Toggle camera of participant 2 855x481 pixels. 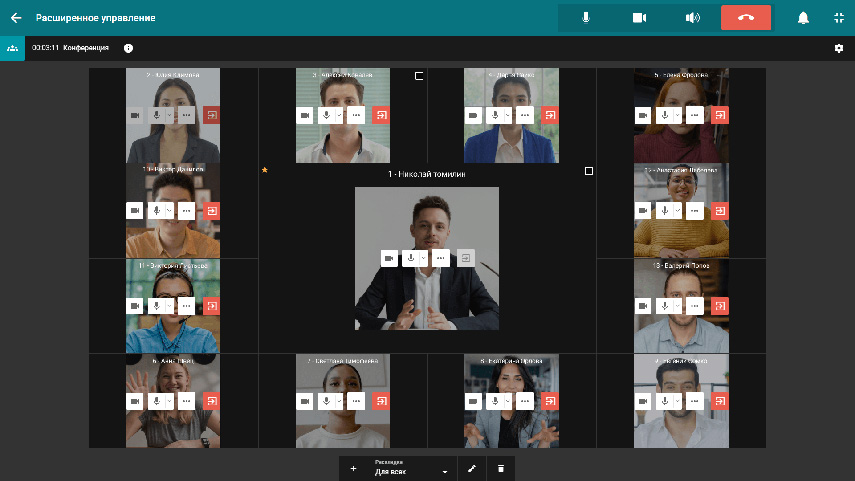pyautogui.click(x=135, y=115)
